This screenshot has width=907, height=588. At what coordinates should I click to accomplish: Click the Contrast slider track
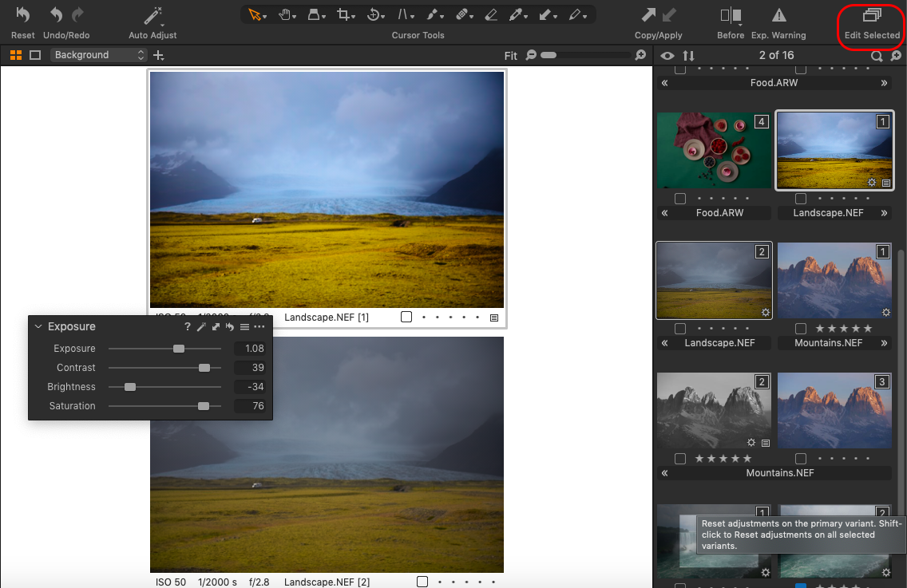coord(164,368)
